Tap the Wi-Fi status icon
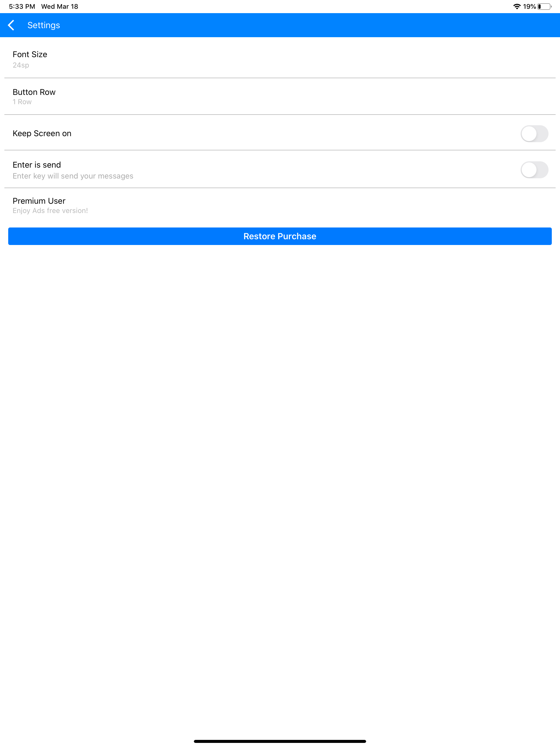The width and height of the screenshot is (560, 747). pos(517,6)
